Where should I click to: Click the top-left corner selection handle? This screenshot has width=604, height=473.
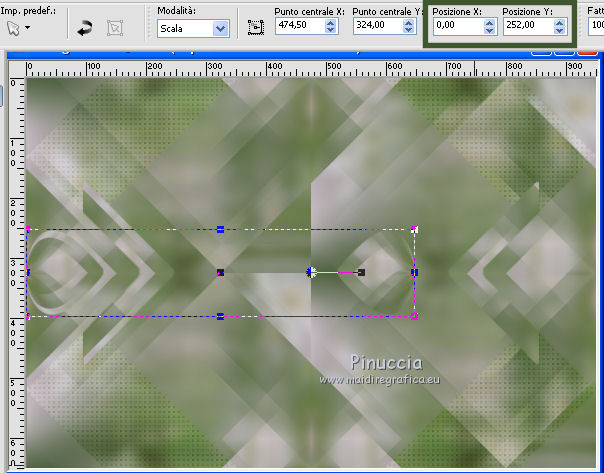pyautogui.click(x=28, y=229)
